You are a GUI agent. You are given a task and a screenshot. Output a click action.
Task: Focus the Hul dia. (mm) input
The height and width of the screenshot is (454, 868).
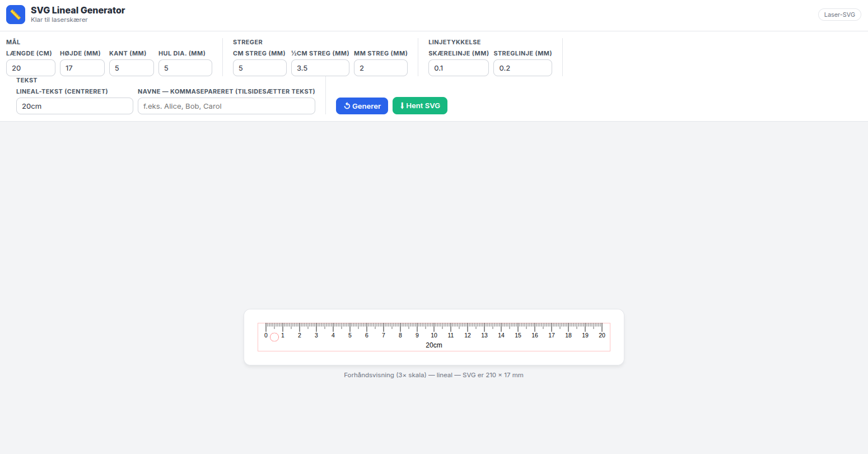click(x=185, y=68)
